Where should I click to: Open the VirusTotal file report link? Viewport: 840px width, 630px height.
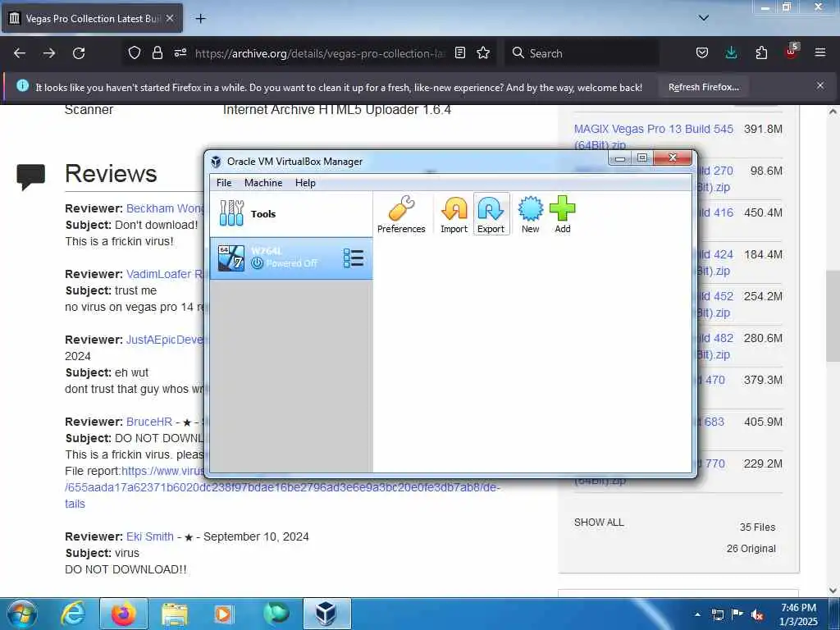pyautogui.click(x=282, y=487)
